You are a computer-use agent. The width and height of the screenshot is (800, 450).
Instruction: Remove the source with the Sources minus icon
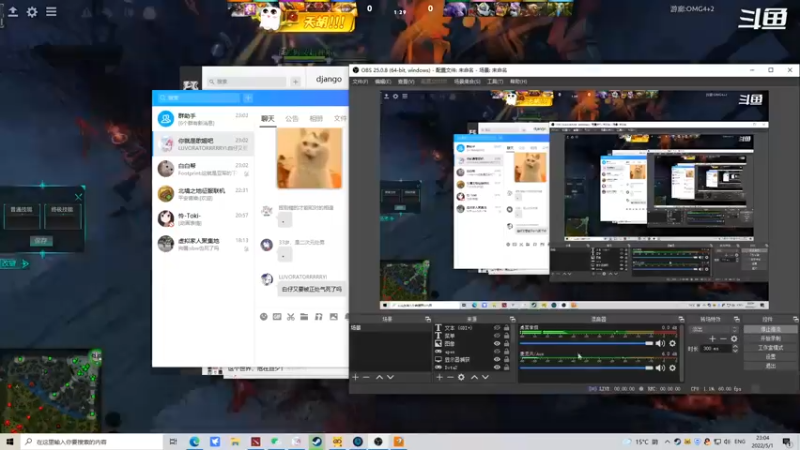pos(450,377)
